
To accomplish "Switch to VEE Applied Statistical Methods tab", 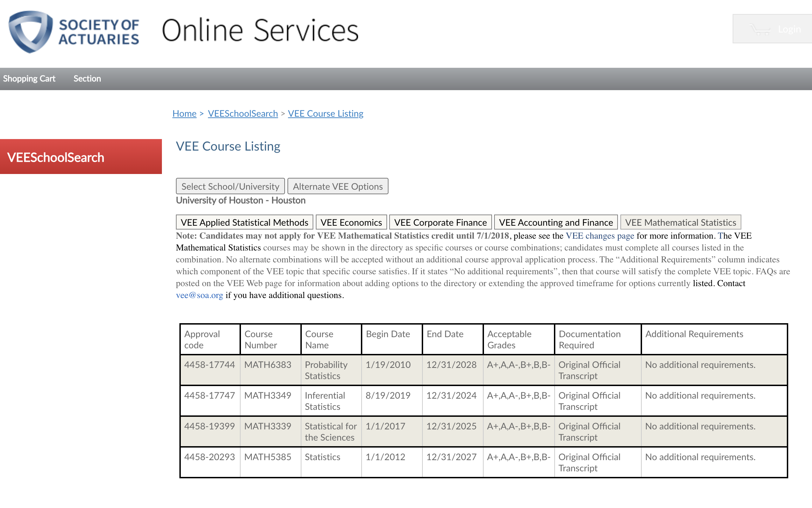I will pyautogui.click(x=244, y=223).
